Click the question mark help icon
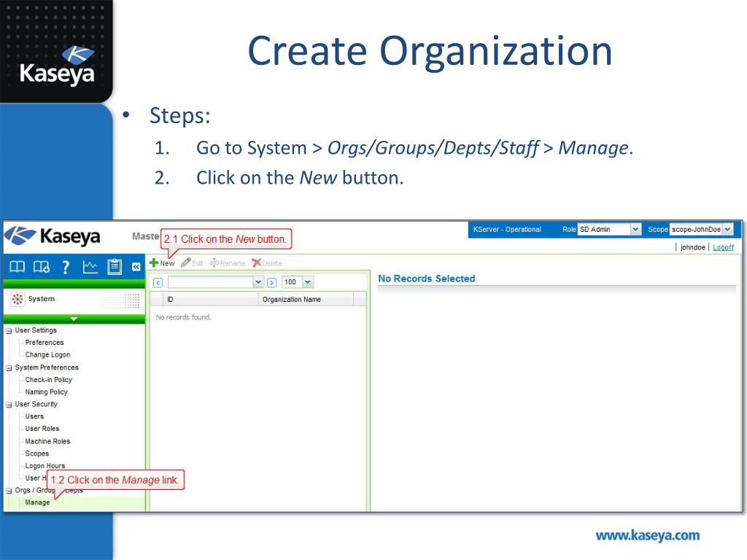 point(66,267)
